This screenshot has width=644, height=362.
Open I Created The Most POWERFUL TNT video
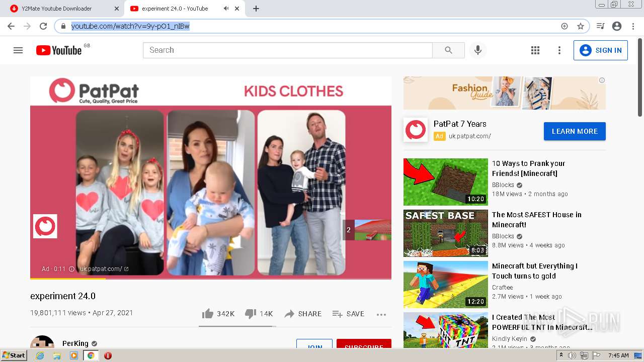click(x=542, y=322)
